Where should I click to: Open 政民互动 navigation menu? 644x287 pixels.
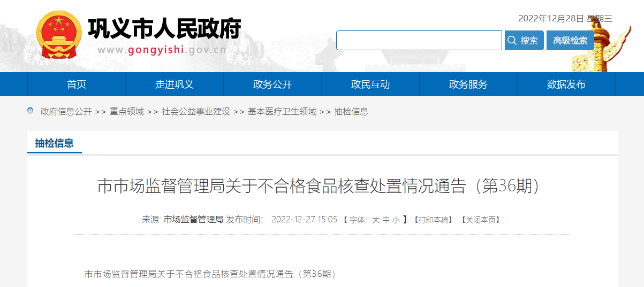click(370, 84)
